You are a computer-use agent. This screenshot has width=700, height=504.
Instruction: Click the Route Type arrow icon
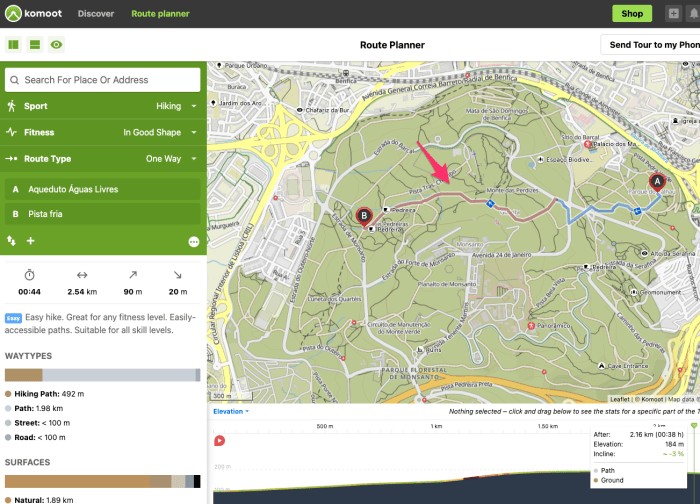point(12,158)
